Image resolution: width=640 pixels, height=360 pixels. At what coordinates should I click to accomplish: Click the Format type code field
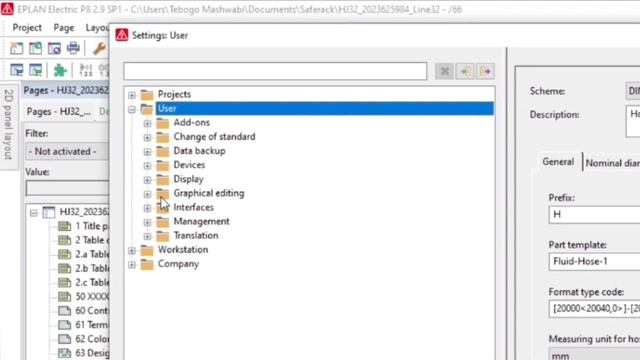click(x=594, y=309)
